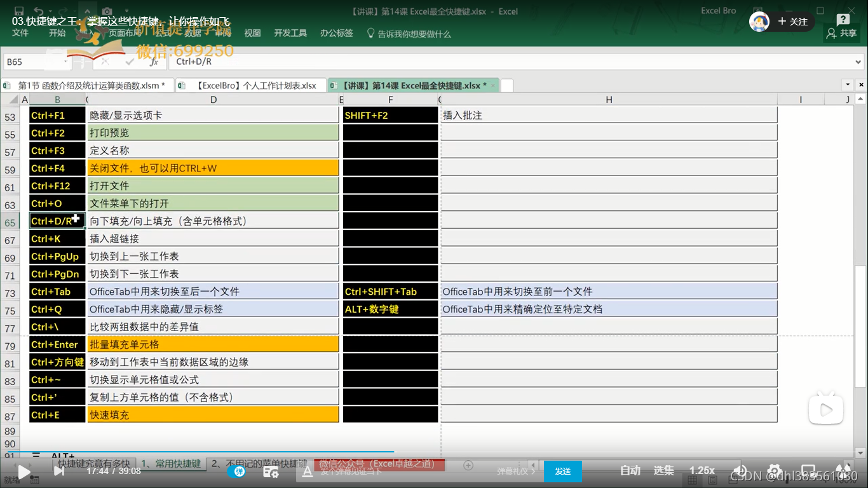
Task: Open OfficeTab workbook list dropdown arrow
Action: tap(848, 85)
